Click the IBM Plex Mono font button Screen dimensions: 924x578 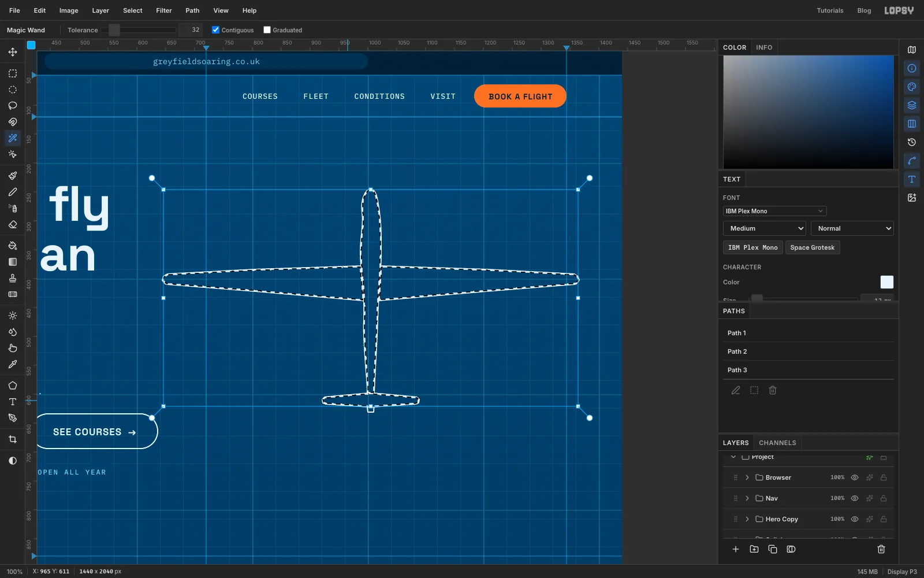click(753, 247)
